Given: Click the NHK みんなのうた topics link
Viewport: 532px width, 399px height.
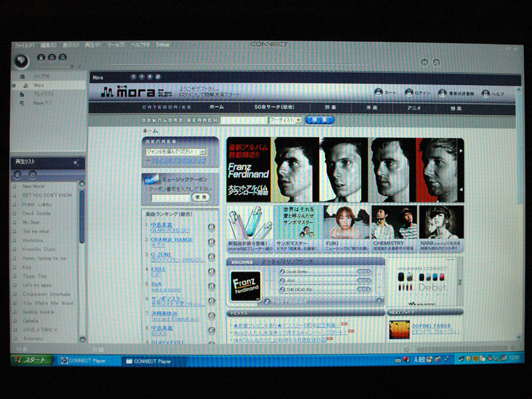Looking at the screenshot, I should (x=279, y=340).
